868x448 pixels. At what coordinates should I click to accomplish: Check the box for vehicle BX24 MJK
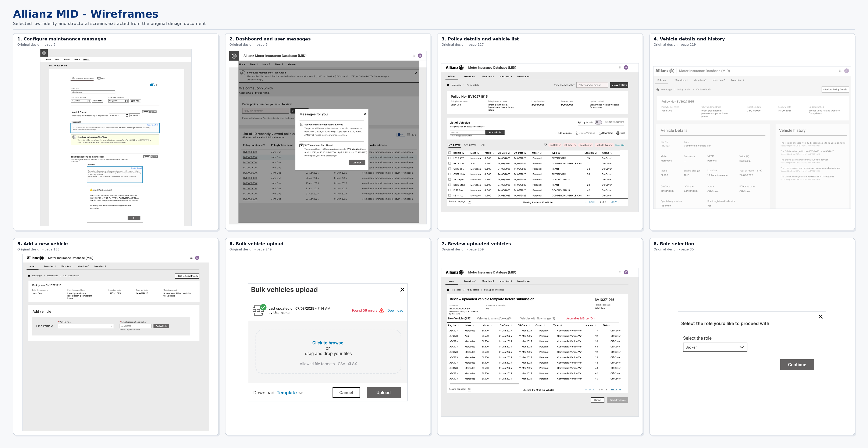point(449,164)
